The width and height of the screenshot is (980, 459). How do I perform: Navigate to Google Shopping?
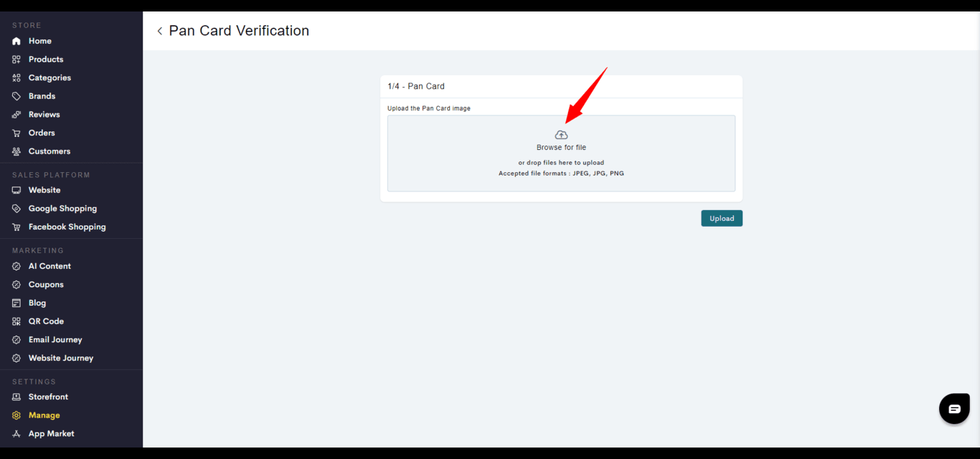(x=62, y=209)
